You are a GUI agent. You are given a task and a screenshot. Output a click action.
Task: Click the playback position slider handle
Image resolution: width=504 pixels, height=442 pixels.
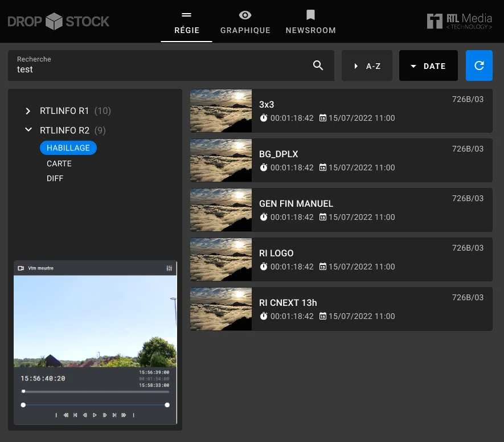tap(23, 391)
